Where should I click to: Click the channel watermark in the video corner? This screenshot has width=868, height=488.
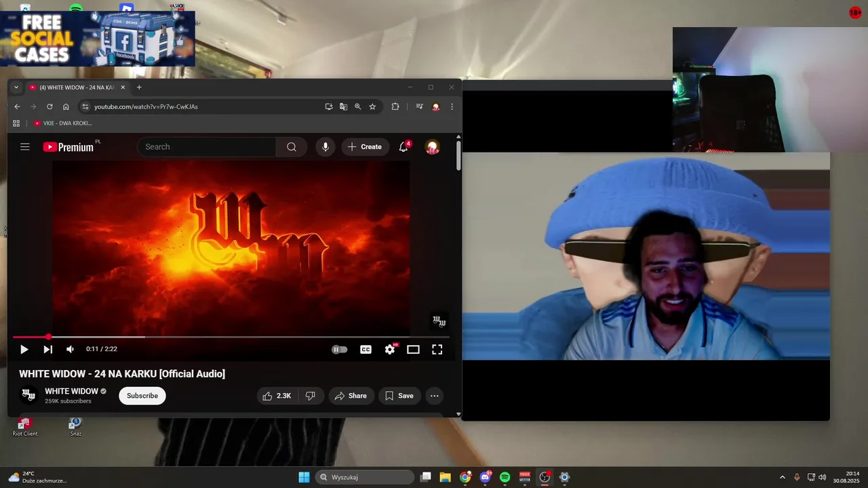click(x=439, y=321)
